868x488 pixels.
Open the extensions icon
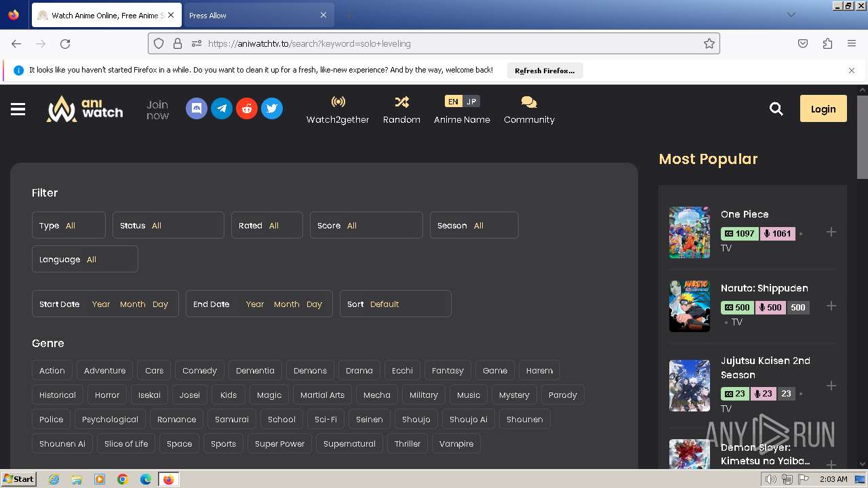pos(827,43)
